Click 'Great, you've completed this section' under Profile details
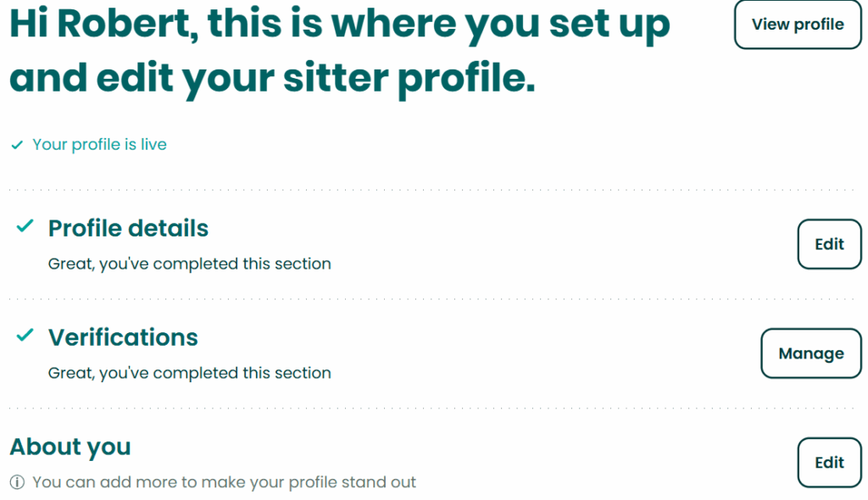Viewport: 868px width, 500px height. coord(189,264)
